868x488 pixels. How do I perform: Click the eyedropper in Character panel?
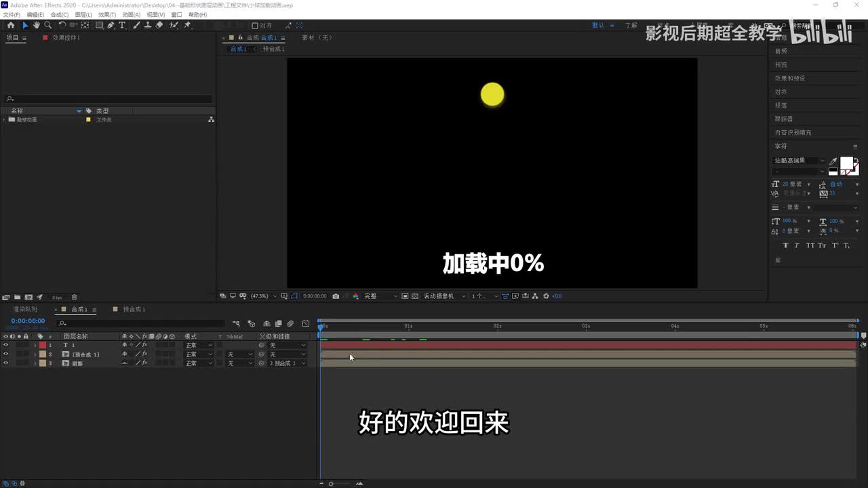(x=833, y=161)
